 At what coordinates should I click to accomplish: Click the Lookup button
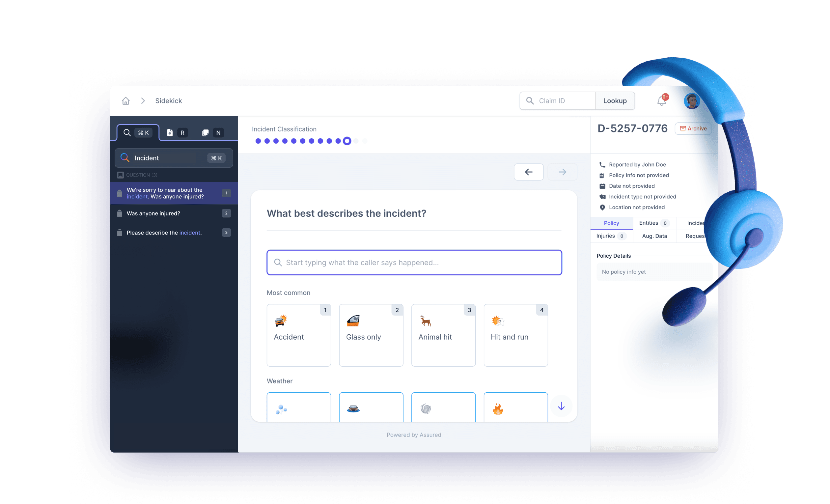[615, 100]
